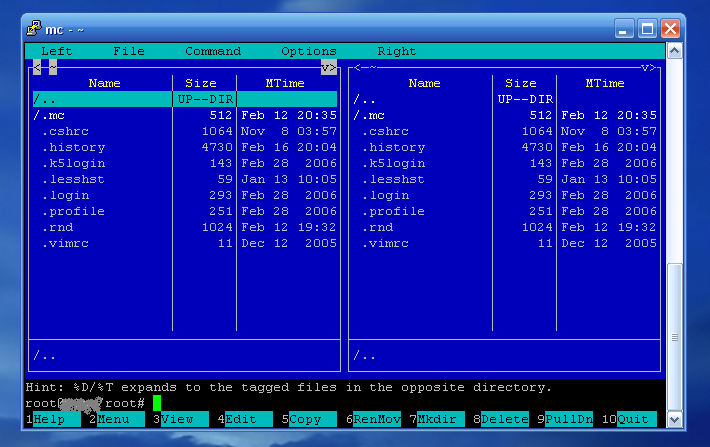Select .rnd in the right panel
This screenshot has height=447, width=710.
pos(505,227)
